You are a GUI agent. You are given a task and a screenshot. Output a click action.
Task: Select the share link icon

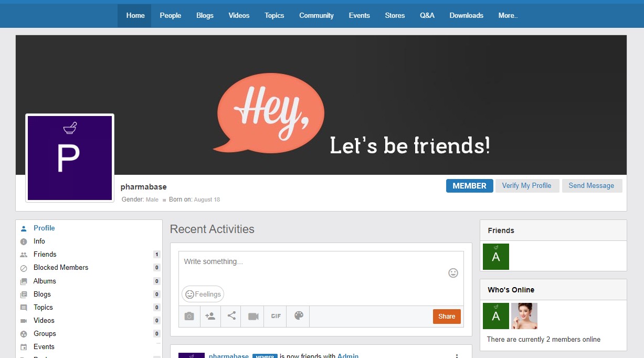(x=231, y=316)
